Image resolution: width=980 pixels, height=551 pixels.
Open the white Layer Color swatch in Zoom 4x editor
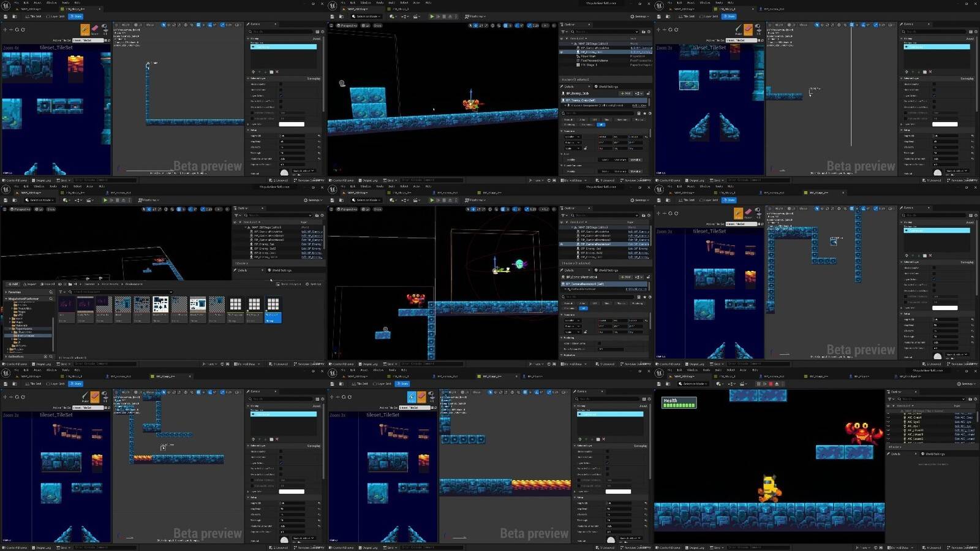pos(292,124)
